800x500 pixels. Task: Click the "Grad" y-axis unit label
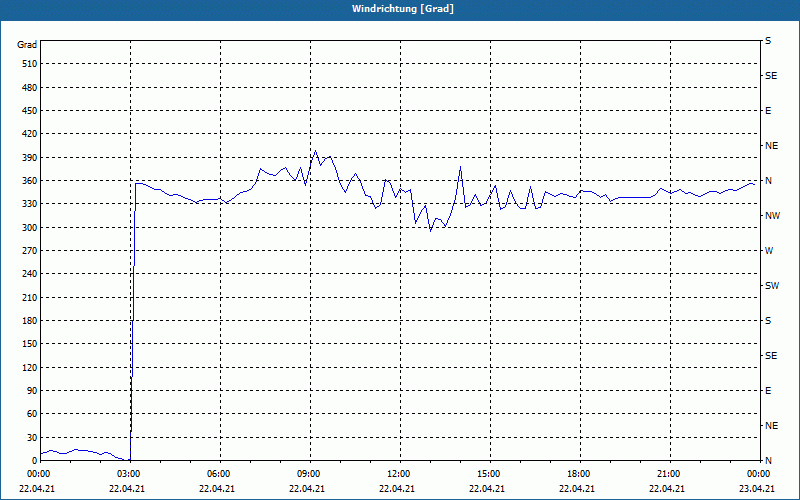[x=27, y=45]
